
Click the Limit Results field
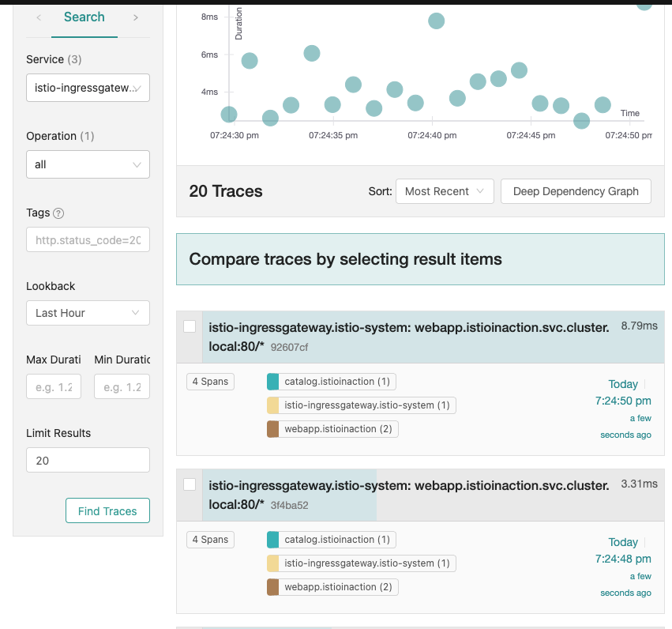tap(88, 460)
